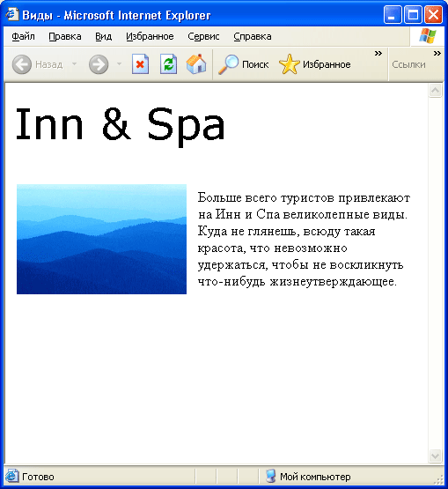Click the My Computer zone status icon

tap(271, 476)
